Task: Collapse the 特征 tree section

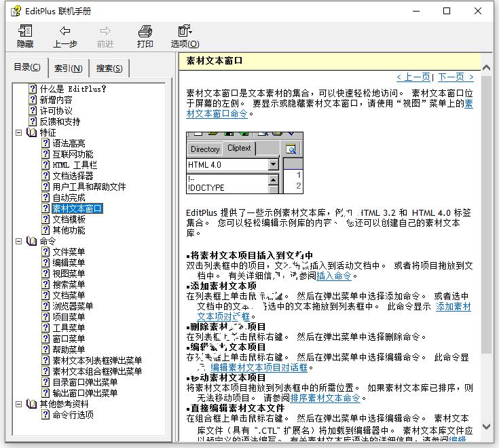Action: point(19,132)
